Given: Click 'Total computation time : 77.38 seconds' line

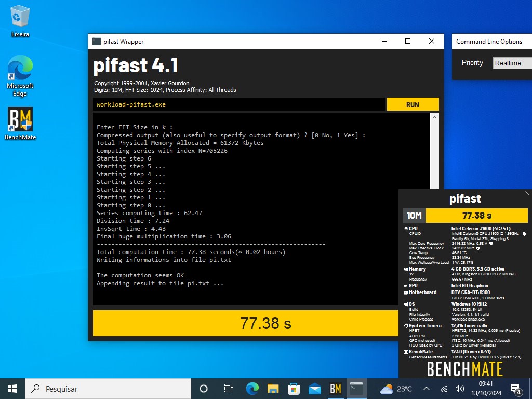Looking at the screenshot, I should click(x=191, y=252).
